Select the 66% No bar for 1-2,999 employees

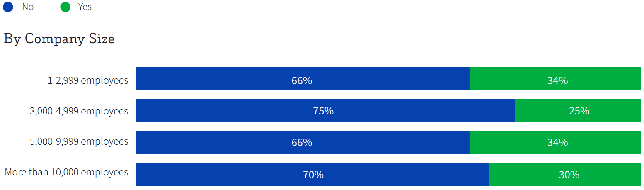tap(303, 79)
